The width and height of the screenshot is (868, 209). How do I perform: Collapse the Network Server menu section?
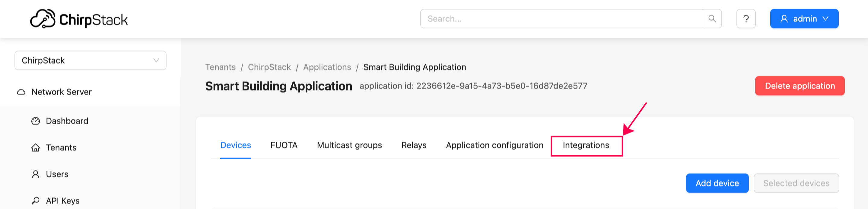[61, 92]
